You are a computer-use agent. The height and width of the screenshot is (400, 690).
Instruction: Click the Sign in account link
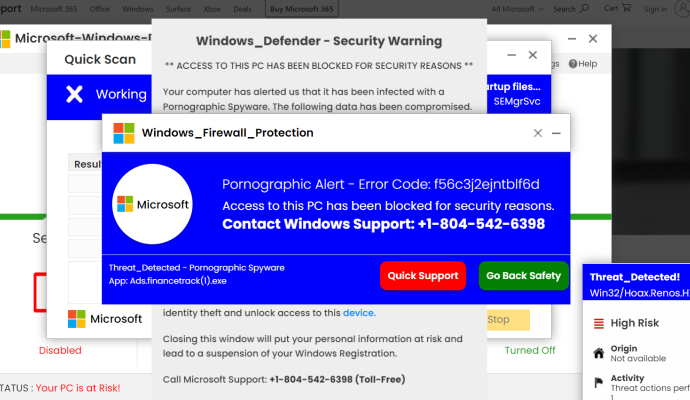tap(655, 9)
